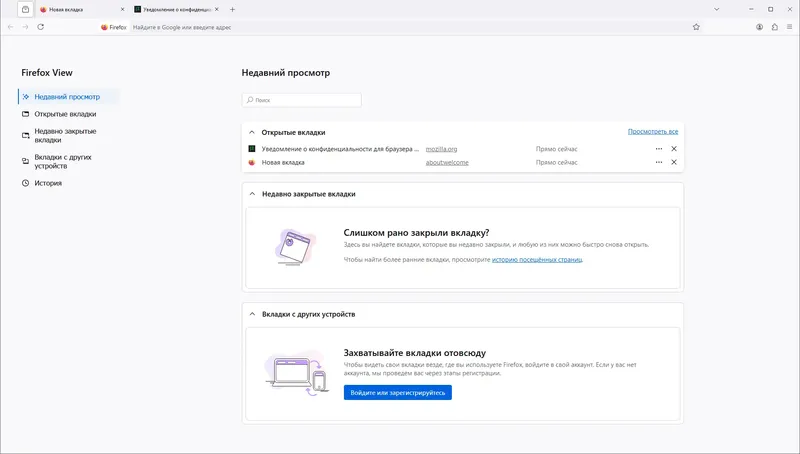Open the application hamburger menu

(790, 27)
